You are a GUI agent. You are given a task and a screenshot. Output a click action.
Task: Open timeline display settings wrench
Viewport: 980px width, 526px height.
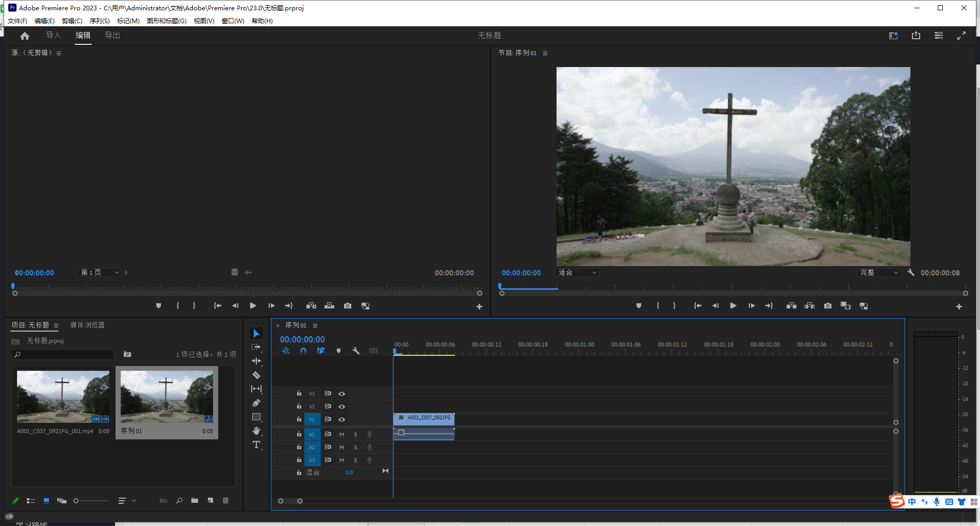coord(356,351)
